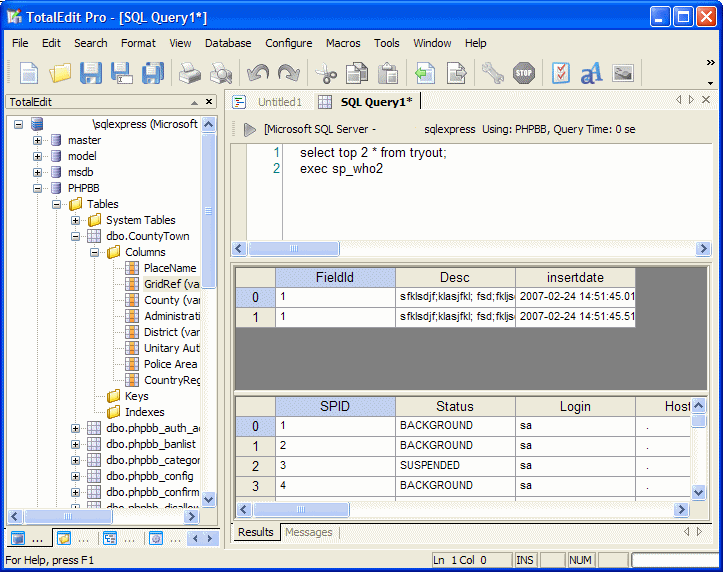723x572 pixels.
Task: Expand the msdb database node
Action: pyautogui.click(x=37, y=172)
